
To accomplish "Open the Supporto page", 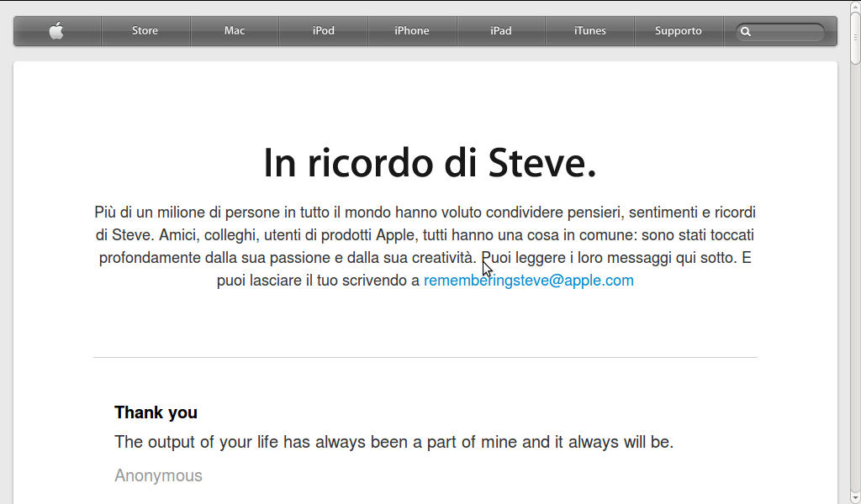I will [679, 31].
